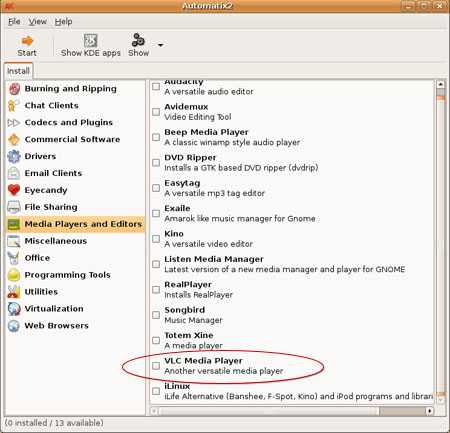Open the File menu

point(14,22)
